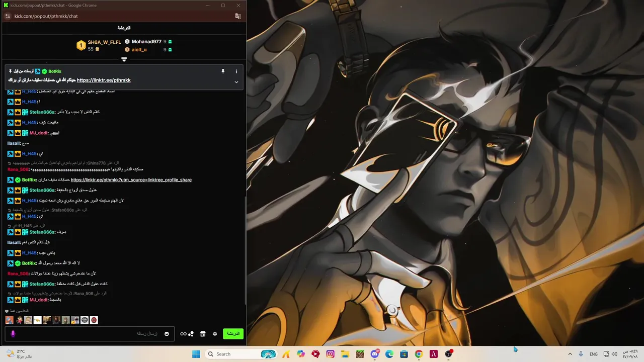Image resolution: width=644 pixels, height=362 pixels.
Task: Click the kick.com/popout/pthmkk/chat address bar
Action: coord(46,16)
